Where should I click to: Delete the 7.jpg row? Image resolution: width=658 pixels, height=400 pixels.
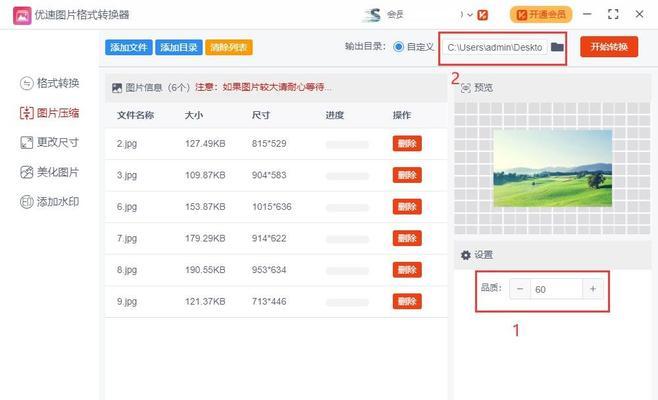point(407,238)
